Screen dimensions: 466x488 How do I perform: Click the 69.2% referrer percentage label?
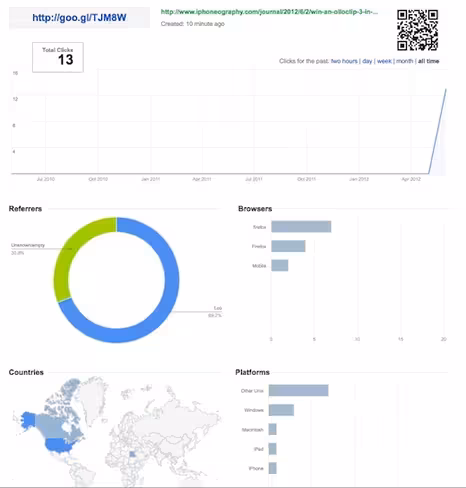click(x=215, y=315)
